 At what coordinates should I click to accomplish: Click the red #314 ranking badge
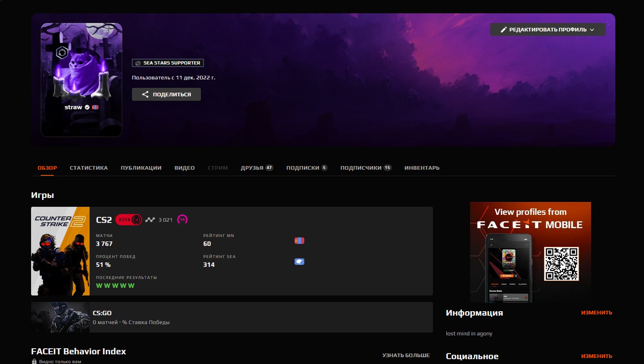(128, 220)
